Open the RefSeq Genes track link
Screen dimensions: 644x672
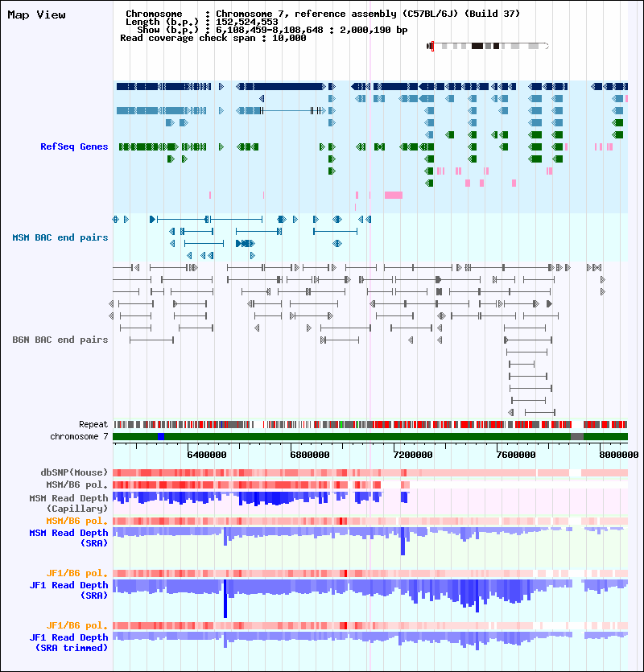click(74, 146)
